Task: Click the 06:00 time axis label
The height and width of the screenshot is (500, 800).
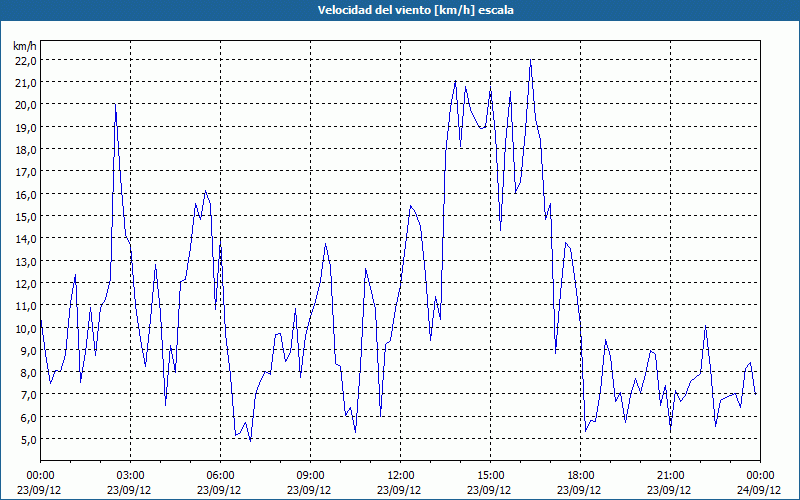Action: tap(220, 476)
